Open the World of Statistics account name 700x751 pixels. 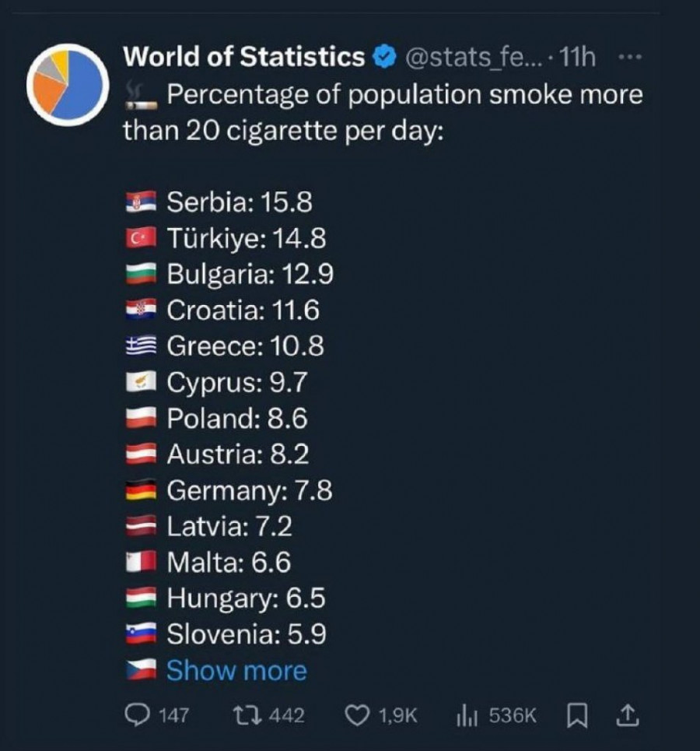tap(244, 57)
